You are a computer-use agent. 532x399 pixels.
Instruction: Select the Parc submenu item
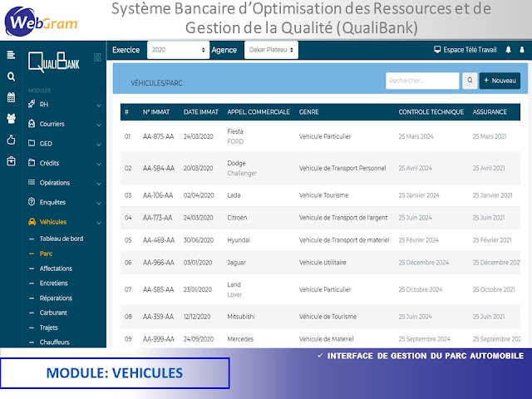(x=46, y=254)
